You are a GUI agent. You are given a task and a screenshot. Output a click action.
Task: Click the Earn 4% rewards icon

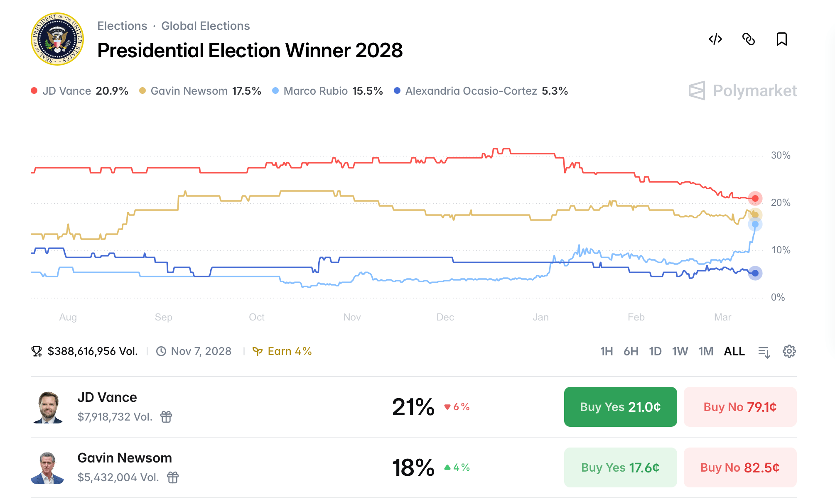pyautogui.click(x=258, y=351)
